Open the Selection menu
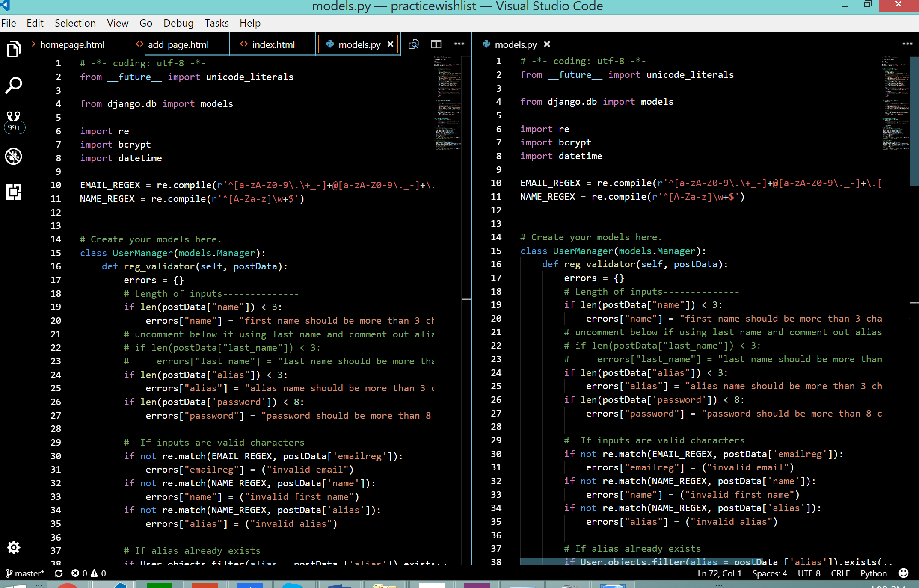Image resolution: width=919 pixels, height=588 pixels. [75, 23]
